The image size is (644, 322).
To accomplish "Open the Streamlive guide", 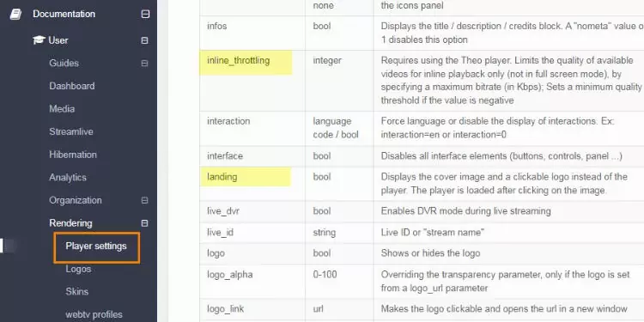I will (71, 132).
